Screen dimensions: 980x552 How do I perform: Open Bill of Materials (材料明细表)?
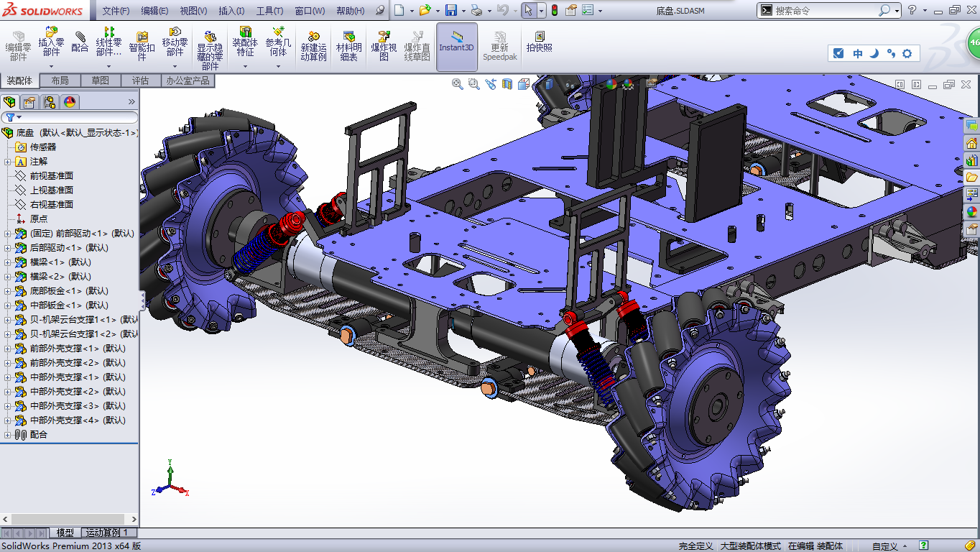click(x=348, y=46)
